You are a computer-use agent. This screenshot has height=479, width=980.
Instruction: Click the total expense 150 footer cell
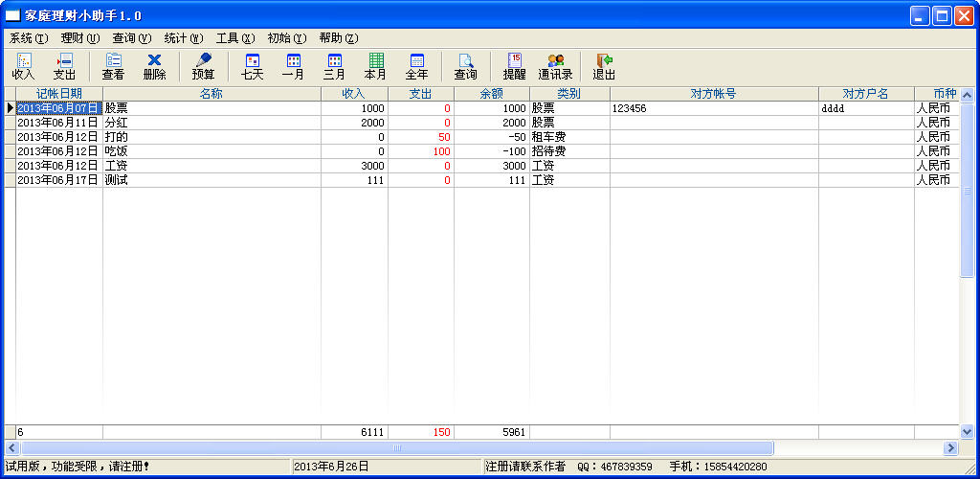421,432
